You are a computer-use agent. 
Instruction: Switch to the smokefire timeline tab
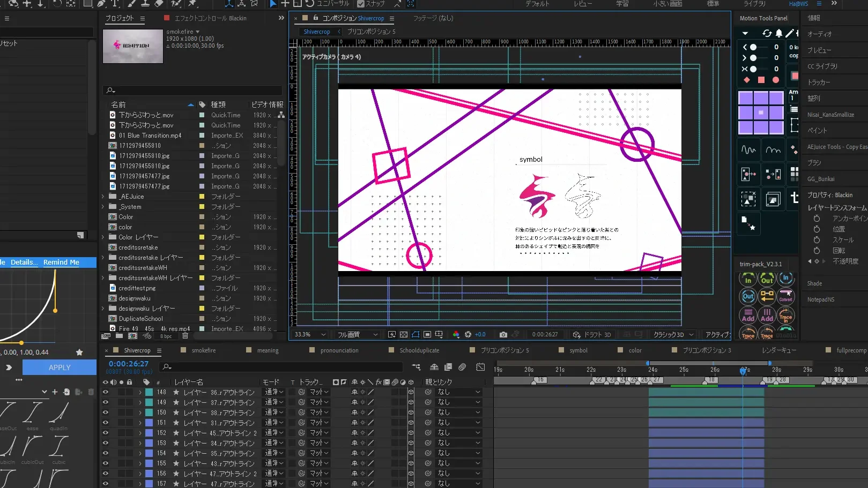(x=204, y=350)
